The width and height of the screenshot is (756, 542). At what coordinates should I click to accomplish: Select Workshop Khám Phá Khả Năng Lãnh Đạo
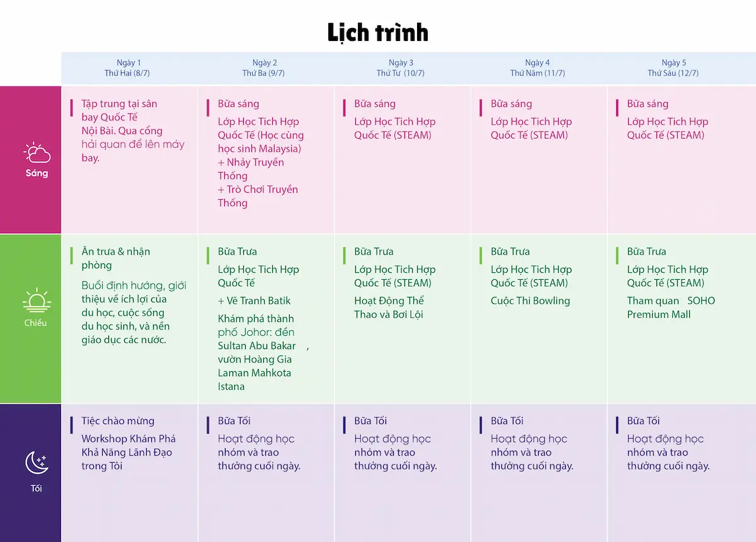click(x=129, y=452)
